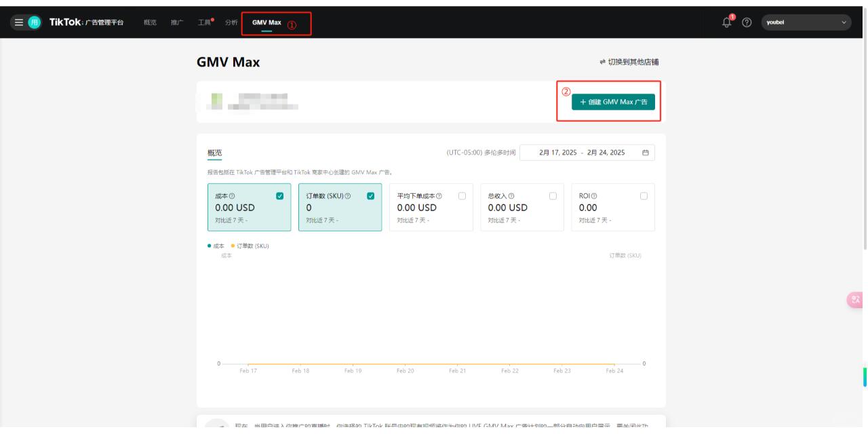
Task: Click the calendar icon in the date range field
Action: [x=645, y=153]
